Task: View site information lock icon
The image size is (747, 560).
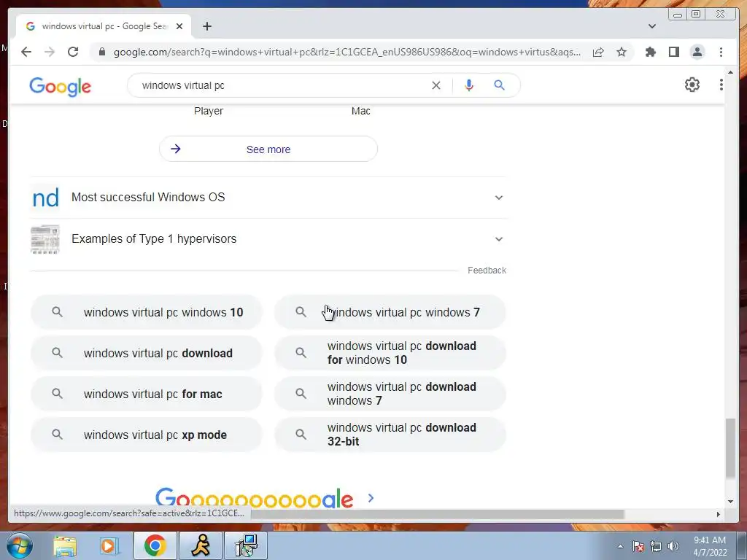Action: (x=102, y=52)
